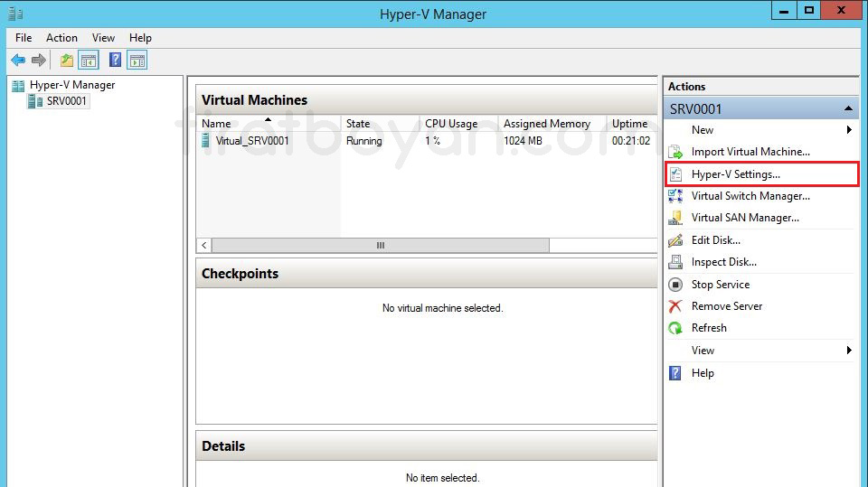The image size is (868, 487).
Task: Click the Edit Disk pencil icon
Action: [x=675, y=240]
